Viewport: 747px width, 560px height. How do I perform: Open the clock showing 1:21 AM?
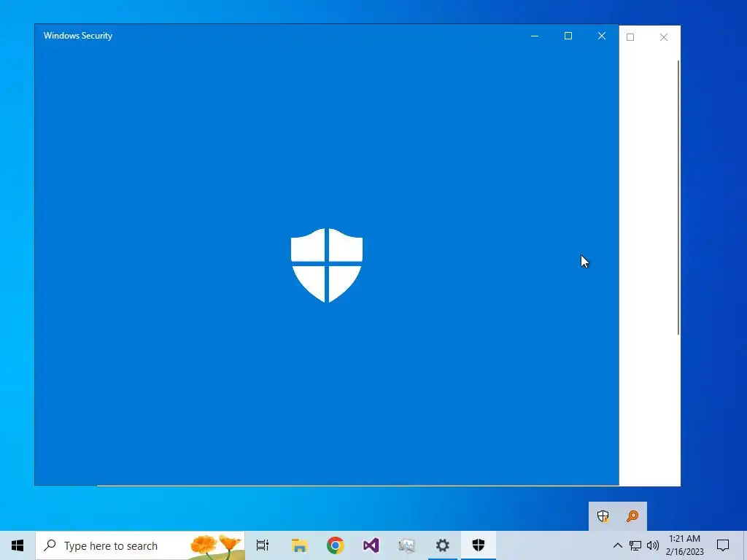click(x=684, y=545)
